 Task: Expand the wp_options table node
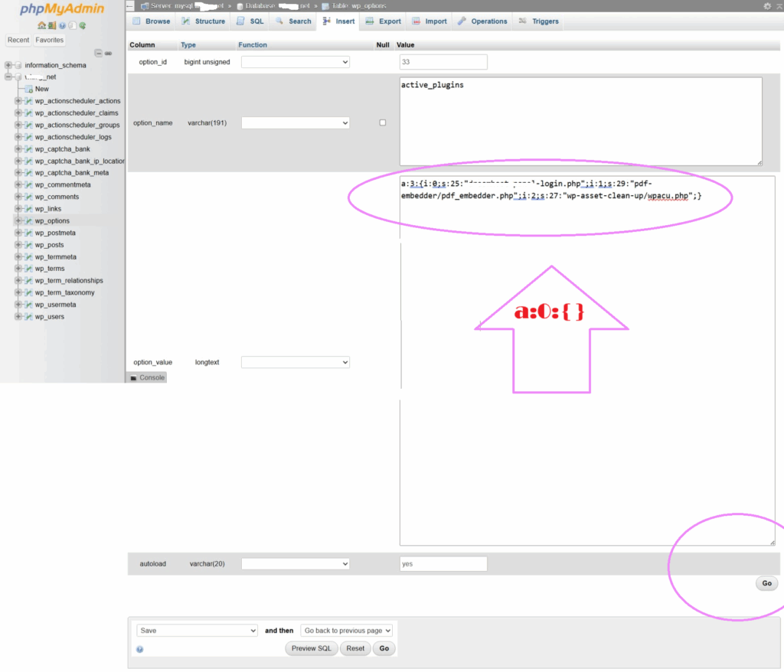18,221
